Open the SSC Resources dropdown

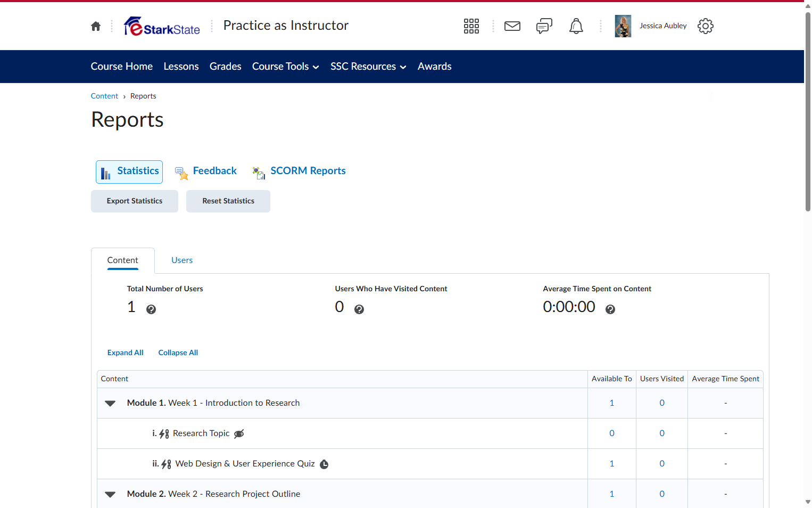point(368,67)
